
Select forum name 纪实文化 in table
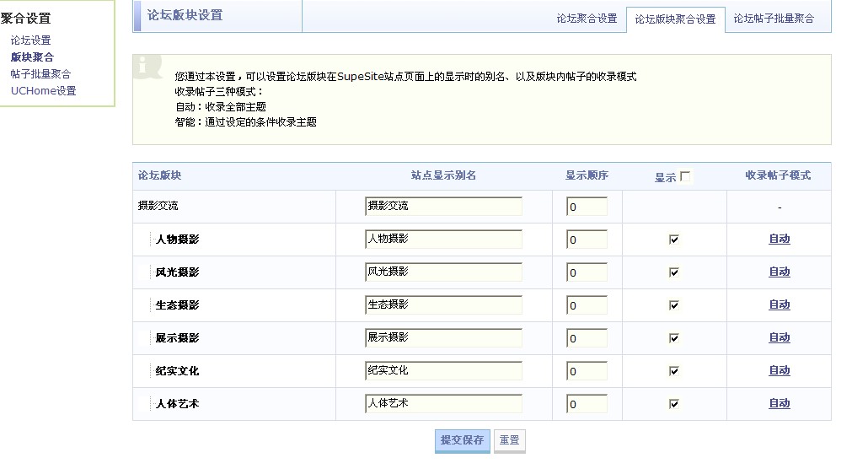coord(177,371)
